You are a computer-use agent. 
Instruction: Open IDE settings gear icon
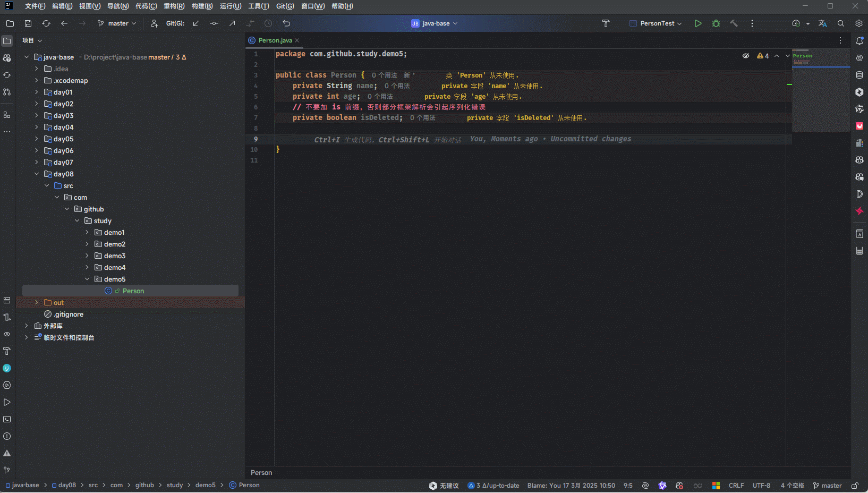pos(859,23)
